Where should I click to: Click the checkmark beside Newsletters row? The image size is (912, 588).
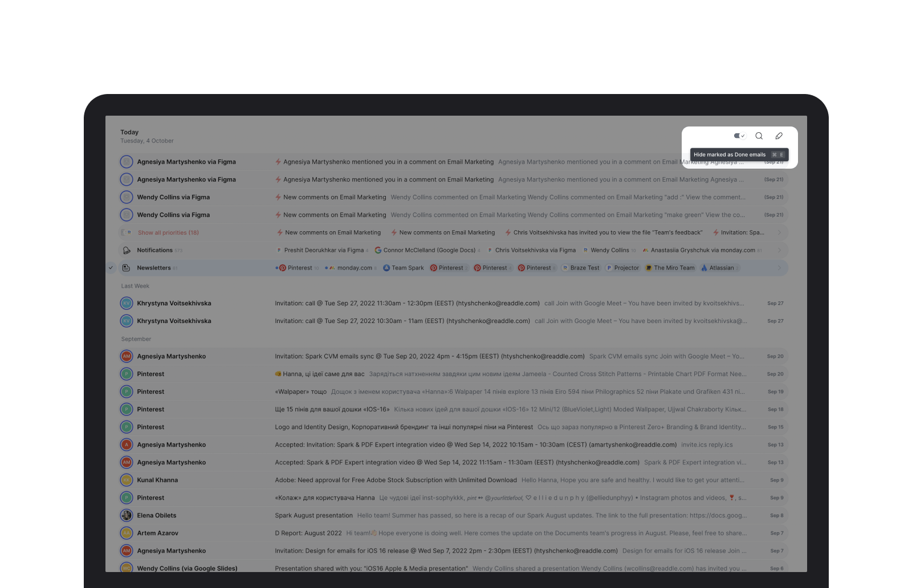[x=112, y=267]
